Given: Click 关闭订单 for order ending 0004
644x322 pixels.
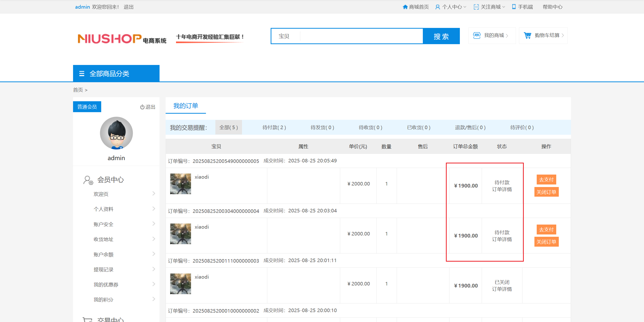Looking at the screenshot, I should point(546,242).
